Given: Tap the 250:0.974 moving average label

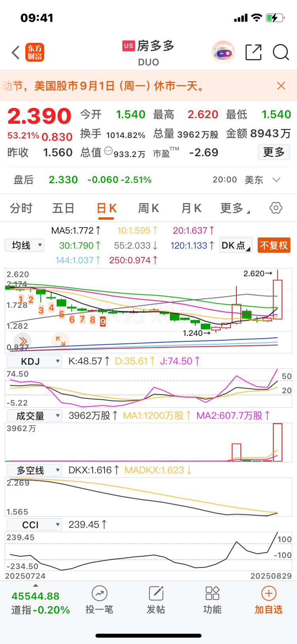Looking at the screenshot, I should pos(133,260).
